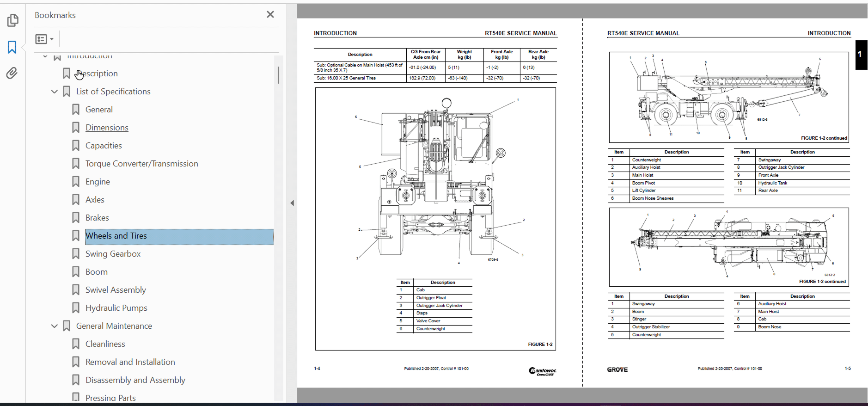Open the bookmark options dropdown menu
This screenshot has height=406, width=868.
click(x=44, y=39)
